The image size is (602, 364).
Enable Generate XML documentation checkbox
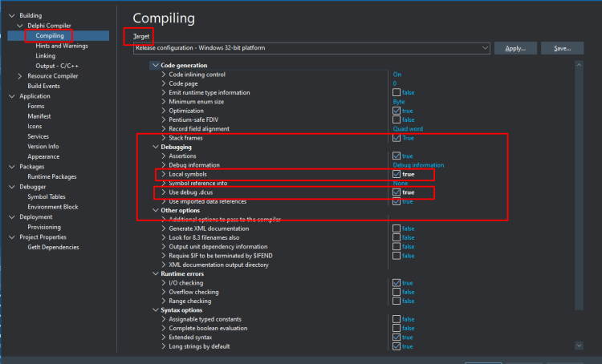pos(397,229)
